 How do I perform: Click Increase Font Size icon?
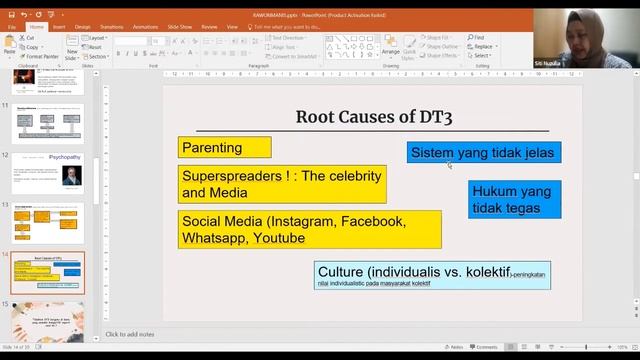[x=175, y=41]
